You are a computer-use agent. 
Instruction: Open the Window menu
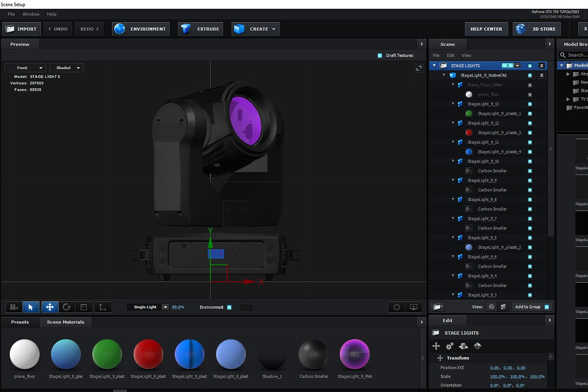point(31,14)
